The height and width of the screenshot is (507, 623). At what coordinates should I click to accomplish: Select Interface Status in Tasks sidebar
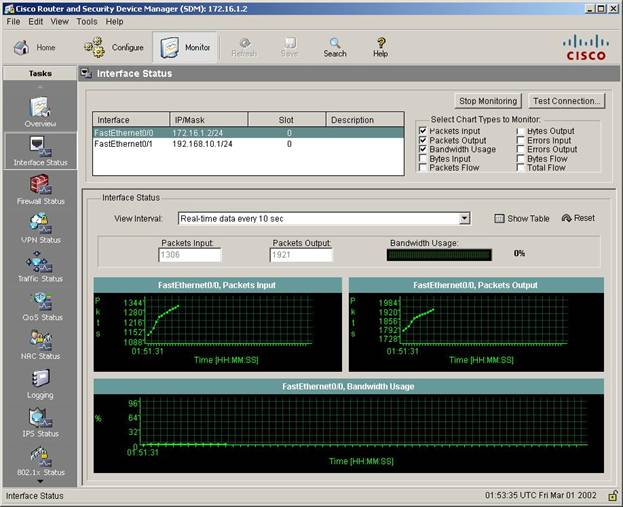pos(40,151)
